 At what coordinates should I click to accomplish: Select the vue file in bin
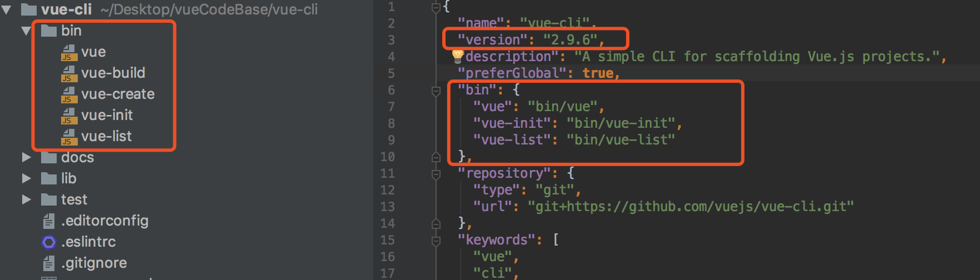[x=93, y=52]
